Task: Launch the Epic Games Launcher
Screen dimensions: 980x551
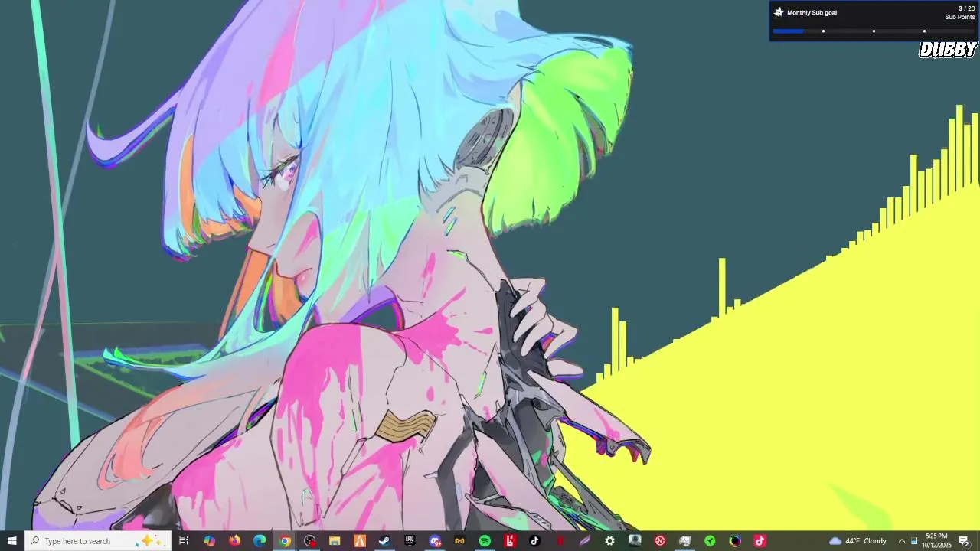Action: coord(410,541)
